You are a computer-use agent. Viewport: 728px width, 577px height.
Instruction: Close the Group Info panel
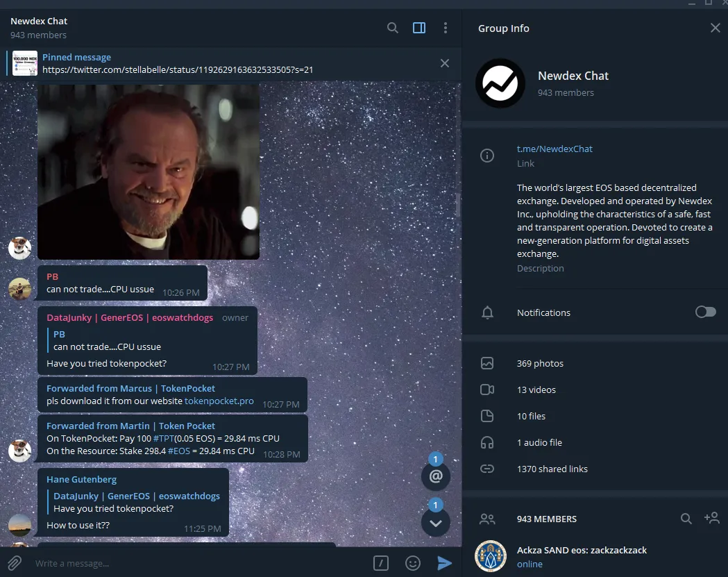click(715, 28)
